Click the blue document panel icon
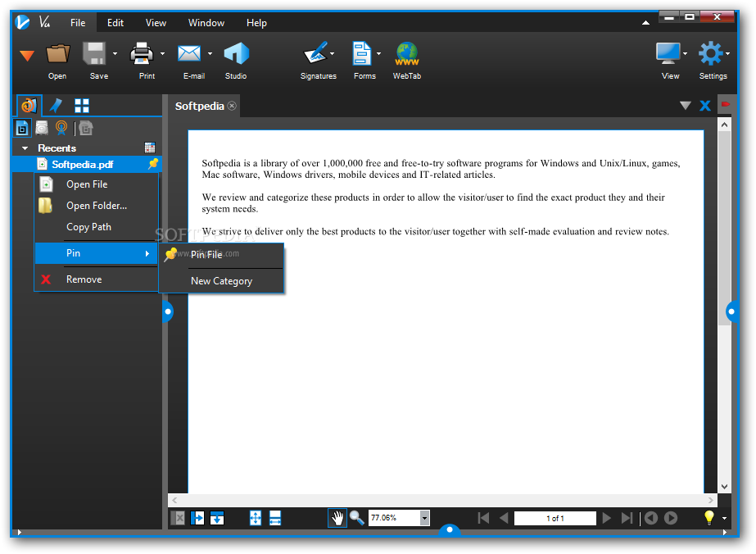Screen dimensions: 756x554 pos(22,129)
